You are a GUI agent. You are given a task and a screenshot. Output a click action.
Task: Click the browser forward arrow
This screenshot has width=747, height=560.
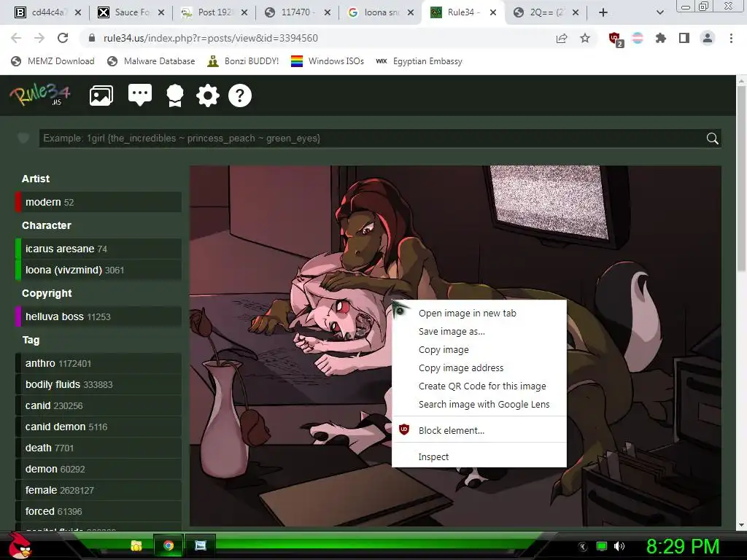point(39,38)
